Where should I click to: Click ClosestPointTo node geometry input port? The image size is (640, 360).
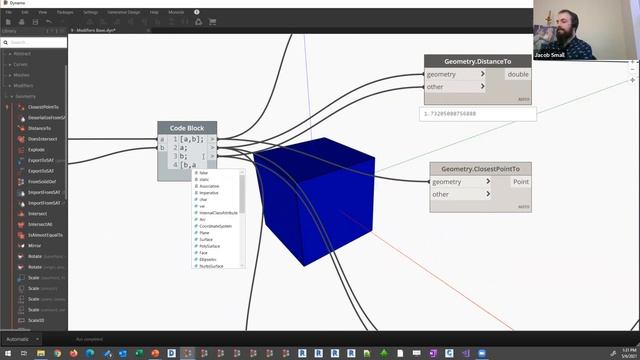point(461,182)
